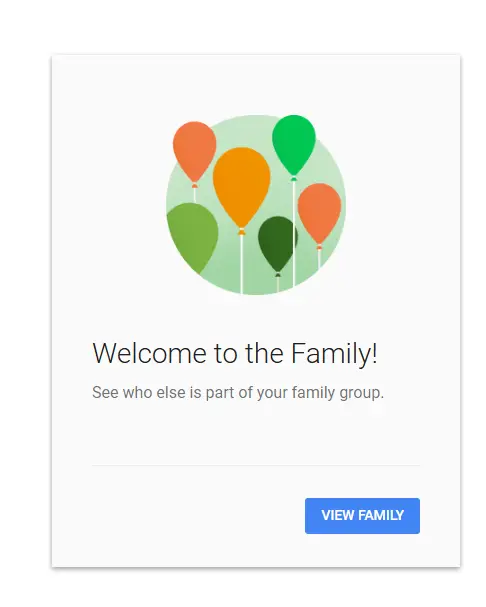Click the white string of the large orange balloon
Screen dimensions: 486x607
pos(242,264)
